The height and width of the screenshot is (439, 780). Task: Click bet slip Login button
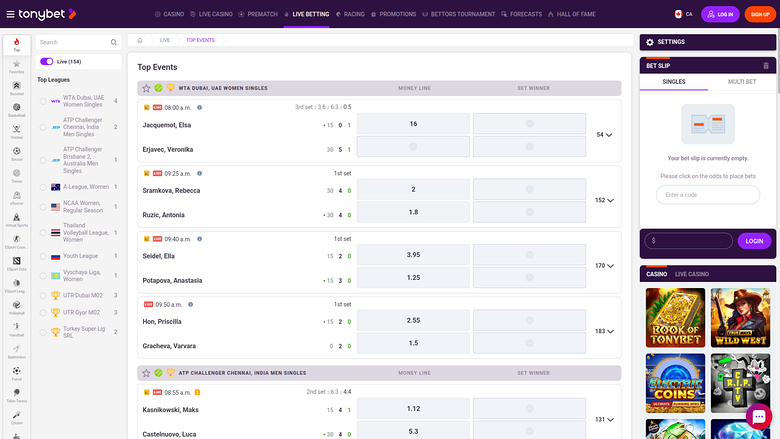754,241
